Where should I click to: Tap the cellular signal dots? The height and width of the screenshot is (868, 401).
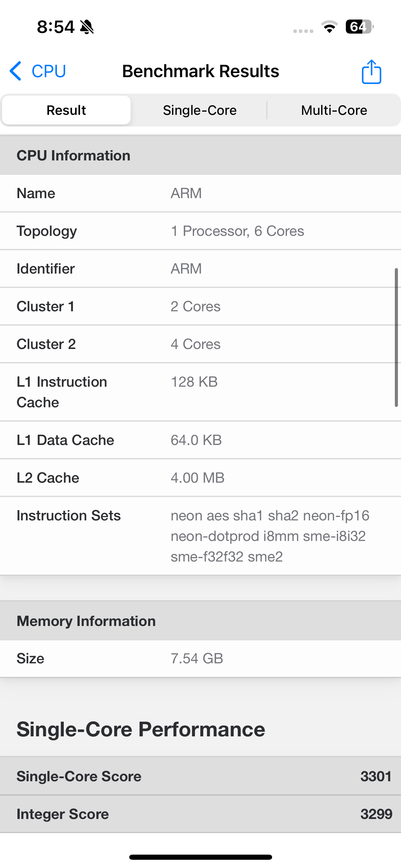pos(303,31)
